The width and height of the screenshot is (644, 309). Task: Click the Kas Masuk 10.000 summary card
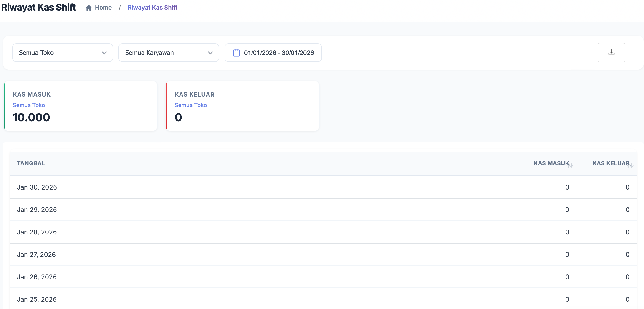coord(80,106)
